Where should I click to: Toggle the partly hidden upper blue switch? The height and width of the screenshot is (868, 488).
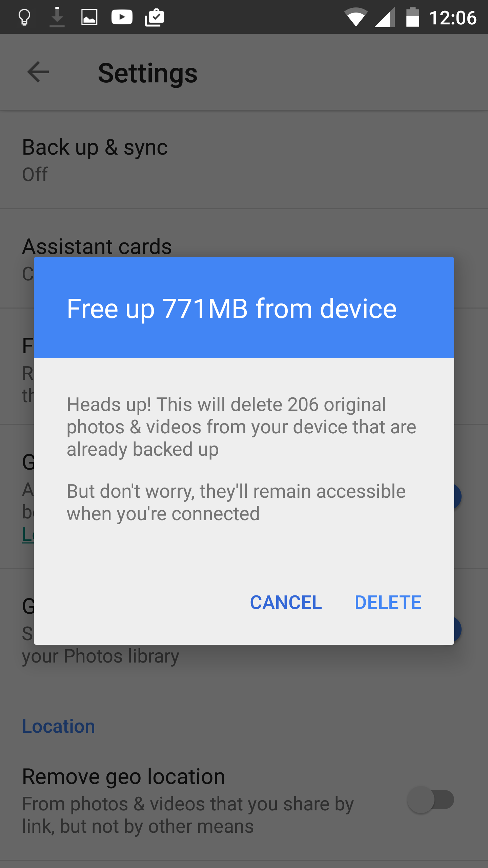(x=457, y=496)
